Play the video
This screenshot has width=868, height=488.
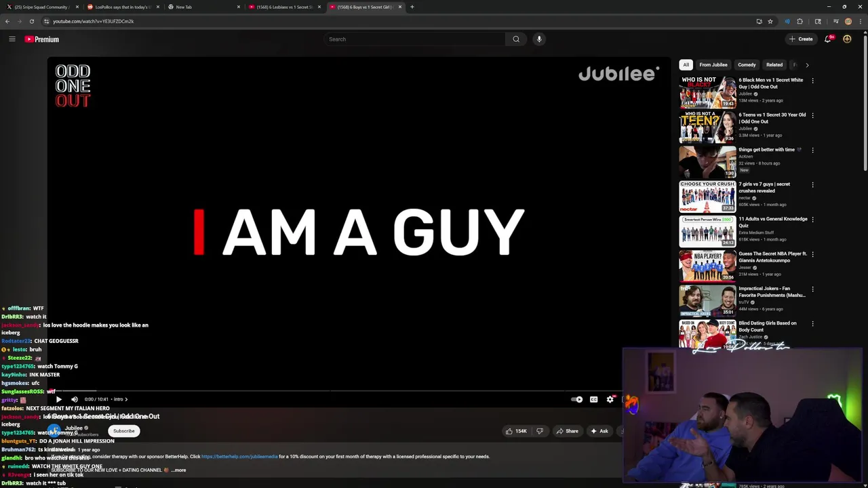(58, 399)
